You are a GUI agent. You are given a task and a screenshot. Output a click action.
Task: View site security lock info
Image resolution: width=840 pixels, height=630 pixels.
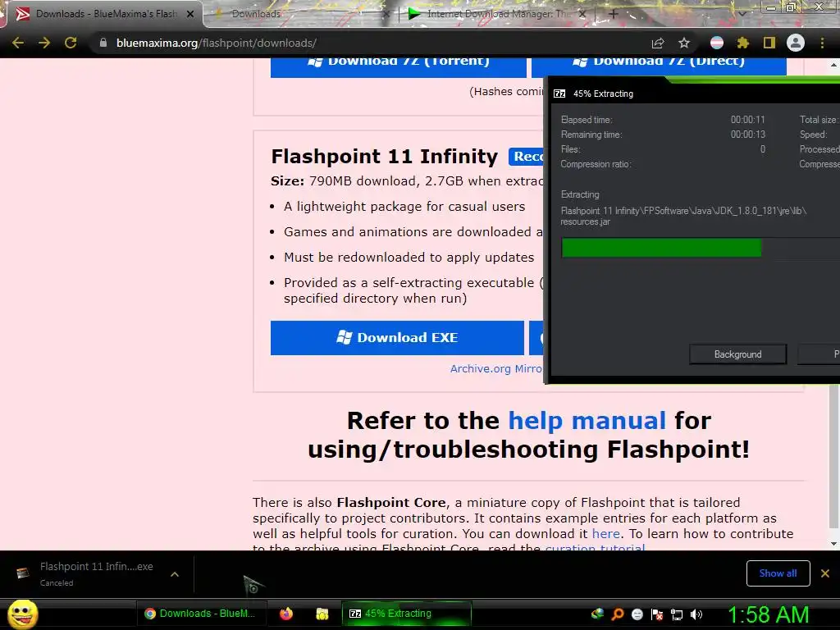[103, 43]
